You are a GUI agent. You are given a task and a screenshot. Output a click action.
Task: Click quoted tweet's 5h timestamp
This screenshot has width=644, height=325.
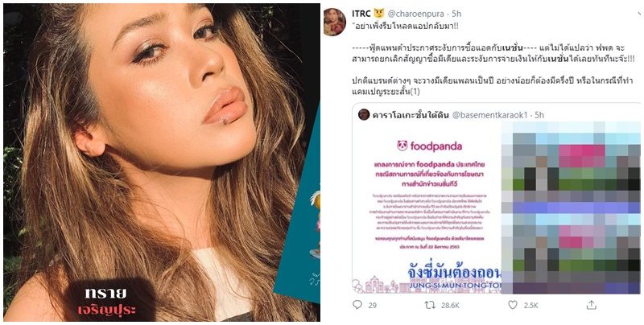point(539,115)
